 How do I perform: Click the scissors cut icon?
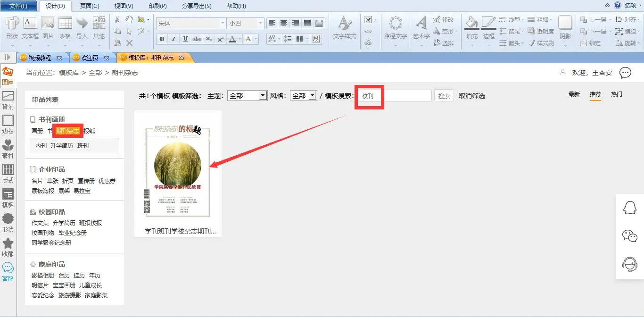pyautogui.click(x=117, y=19)
